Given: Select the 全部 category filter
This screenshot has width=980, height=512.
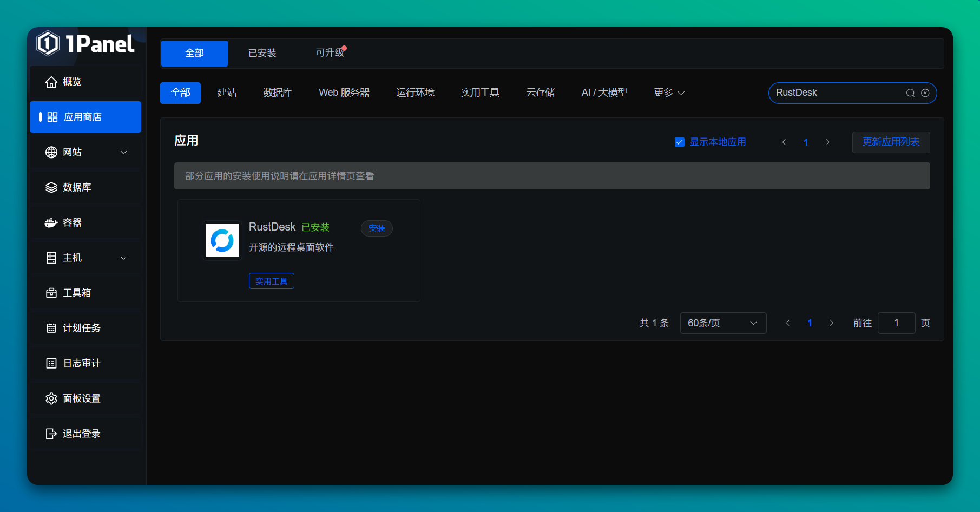Looking at the screenshot, I should click(180, 93).
